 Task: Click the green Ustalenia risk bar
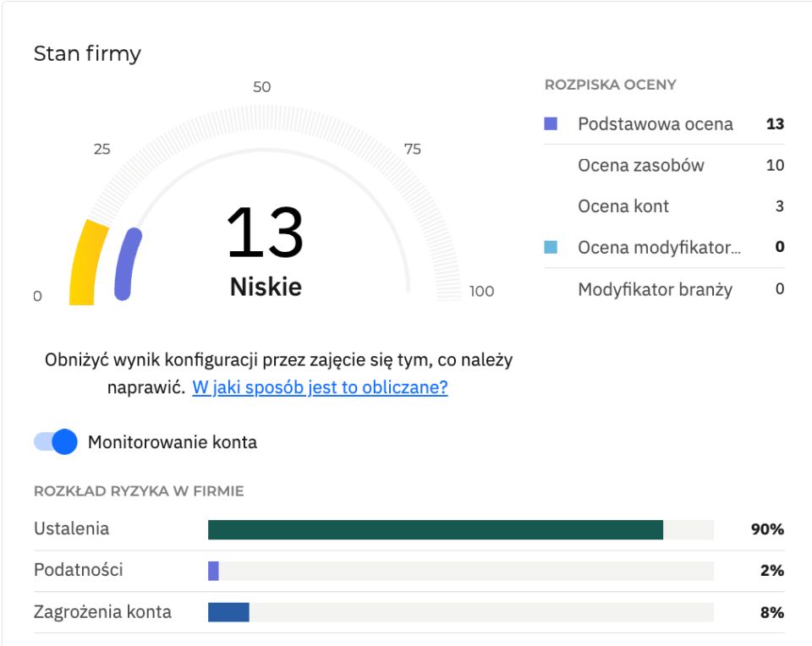pos(435,530)
